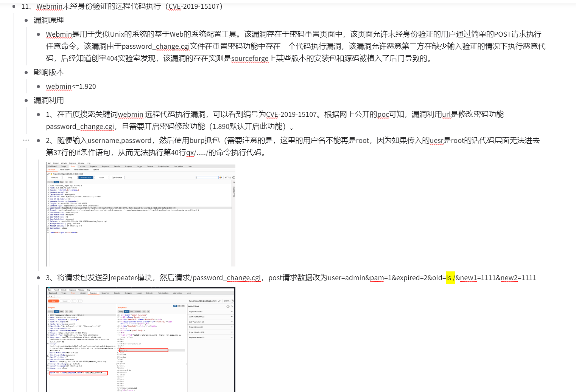
Task: Click '1.890默认开启此功能' text in item 1
Action: (x=248, y=127)
